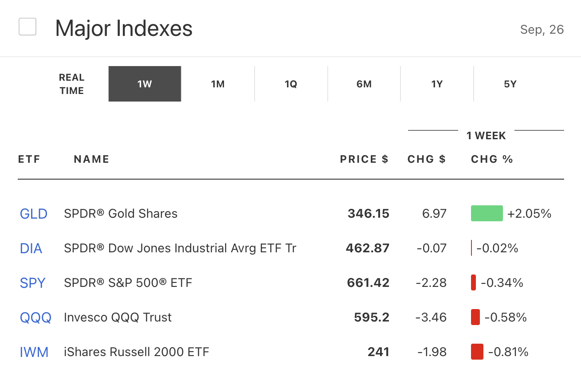Open the 5Y timeframe view
This screenshot has height=392, width=581.
[510, 84]
